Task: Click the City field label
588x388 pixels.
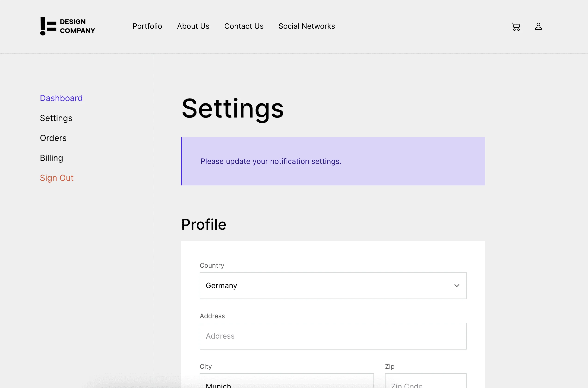Action: pyautogui.click(x=206, y=366)
